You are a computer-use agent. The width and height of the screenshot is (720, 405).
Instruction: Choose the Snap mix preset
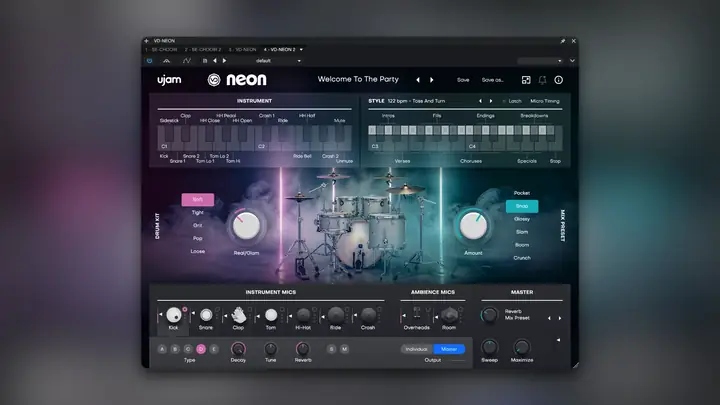tap(522, 206)
